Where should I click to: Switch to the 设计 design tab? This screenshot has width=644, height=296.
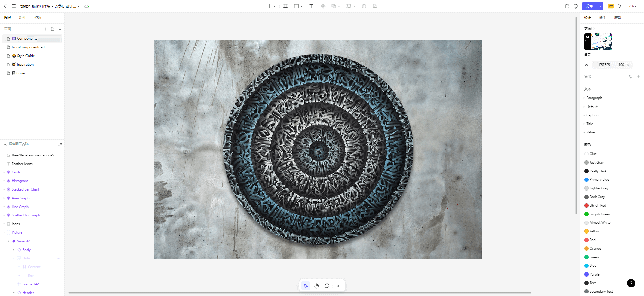click(587, 18)
